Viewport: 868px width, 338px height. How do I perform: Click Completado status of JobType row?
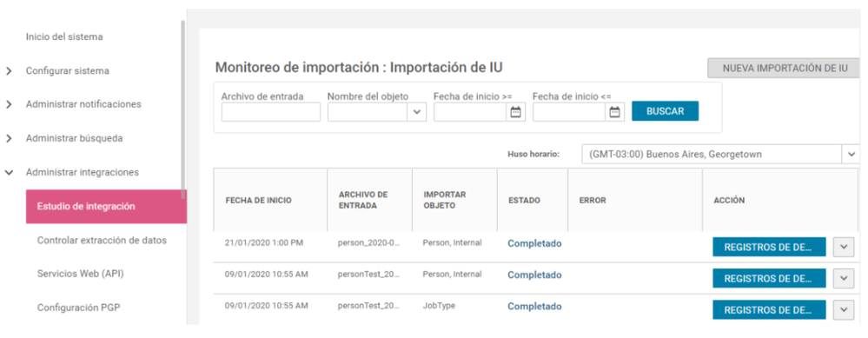(x=534, y=307)
